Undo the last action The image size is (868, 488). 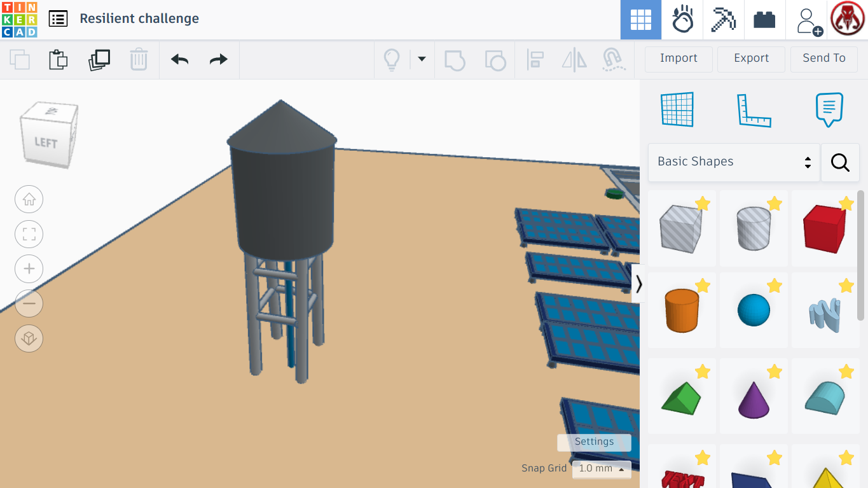(x=180, y=59)
